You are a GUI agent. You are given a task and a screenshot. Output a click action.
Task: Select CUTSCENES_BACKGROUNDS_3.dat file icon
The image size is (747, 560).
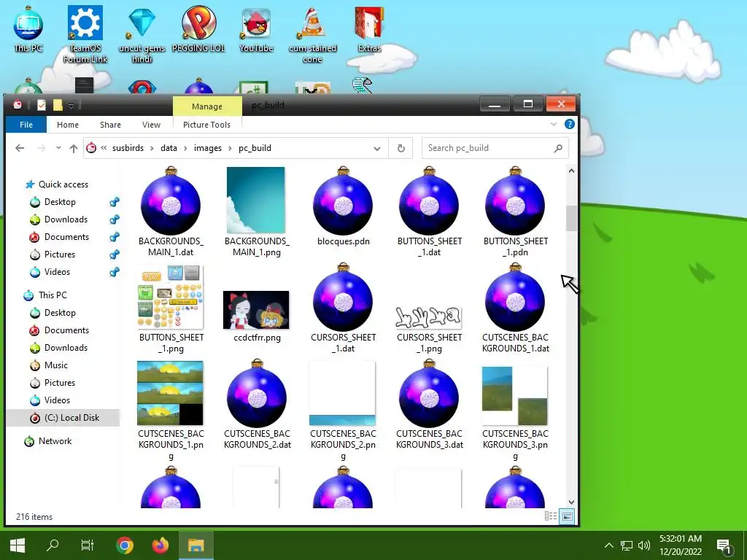pyautogui.click(x=429, y=393)
